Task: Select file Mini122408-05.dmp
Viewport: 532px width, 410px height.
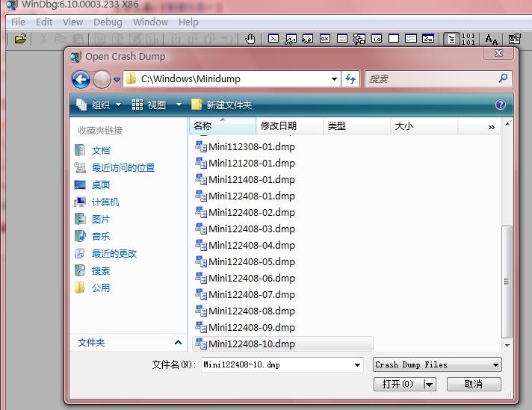Action: [x=245, y=262]
